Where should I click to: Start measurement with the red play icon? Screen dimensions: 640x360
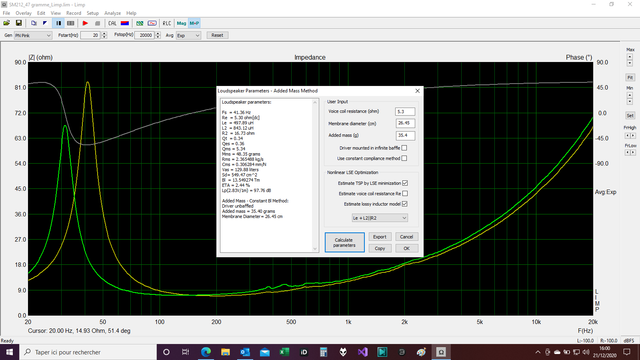click(x=85, y=23)
